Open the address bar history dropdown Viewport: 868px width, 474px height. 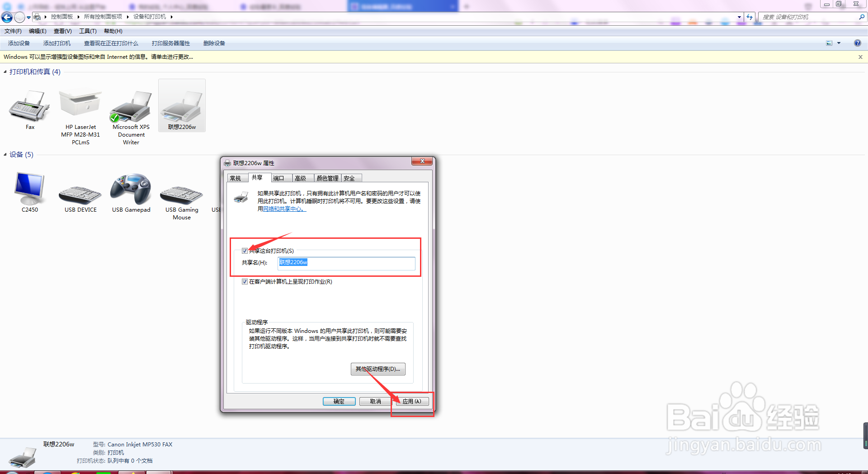(x=739, y=17)
